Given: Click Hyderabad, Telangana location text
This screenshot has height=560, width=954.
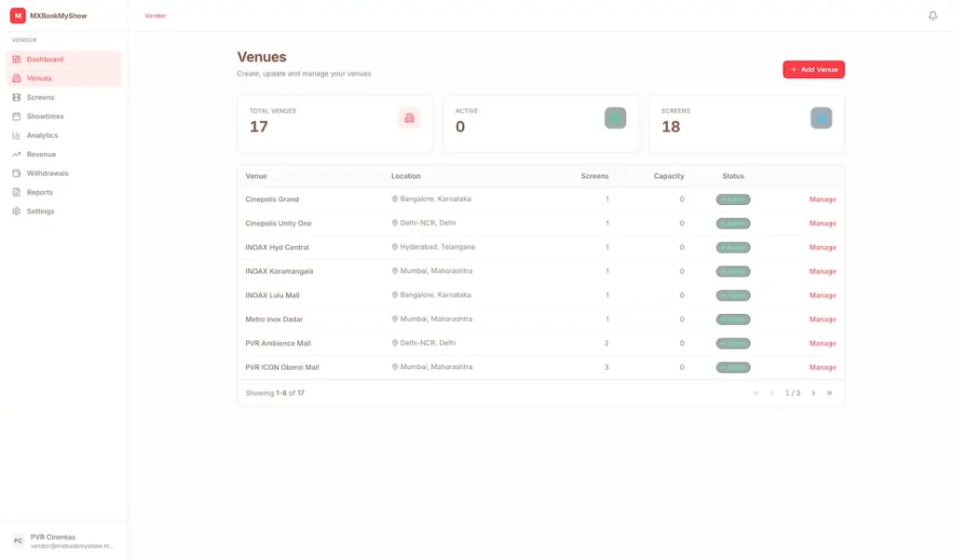Looking at the screenshot, I should click(x=438, y=247).
